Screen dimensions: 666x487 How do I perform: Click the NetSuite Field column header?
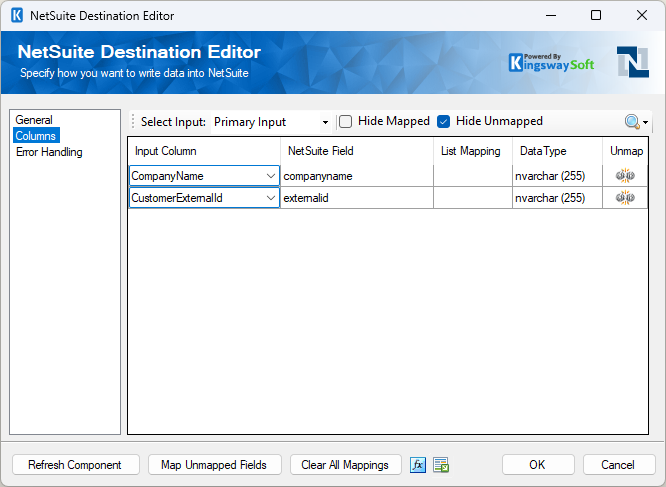(357, 151)
